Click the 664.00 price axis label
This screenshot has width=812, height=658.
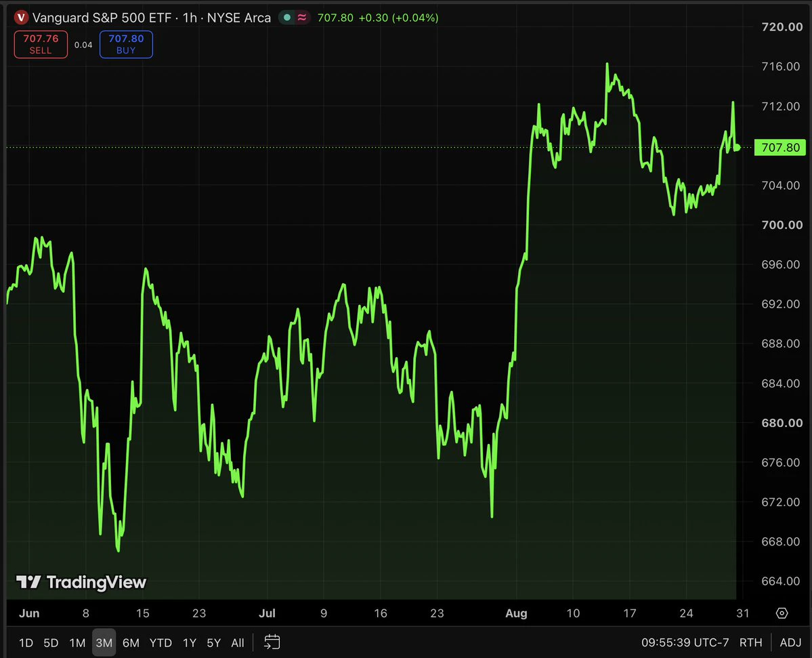click(782, 581)
